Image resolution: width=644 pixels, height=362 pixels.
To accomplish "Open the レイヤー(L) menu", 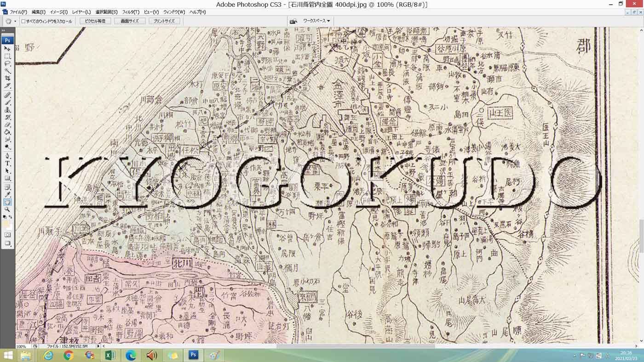I will click(x=81, y=12).
